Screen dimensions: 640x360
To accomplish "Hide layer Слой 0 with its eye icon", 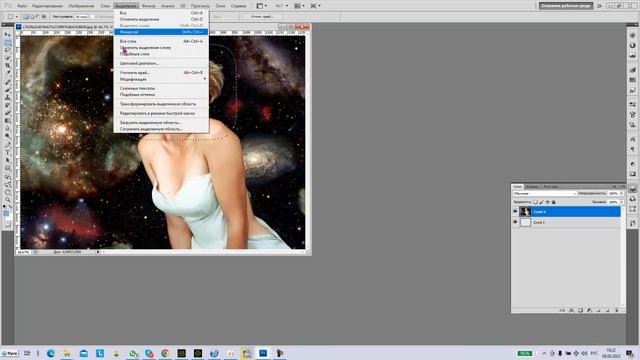I will 515,211.
